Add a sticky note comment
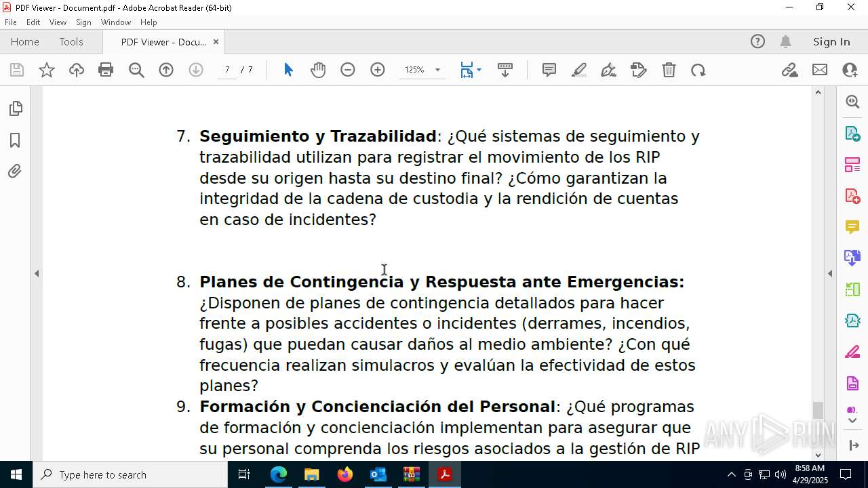 click(549, 70)
